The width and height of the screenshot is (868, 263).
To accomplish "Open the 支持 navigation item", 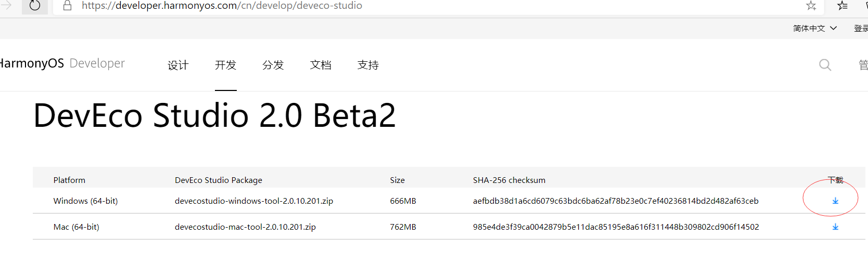I will click(x=368, y=65).
